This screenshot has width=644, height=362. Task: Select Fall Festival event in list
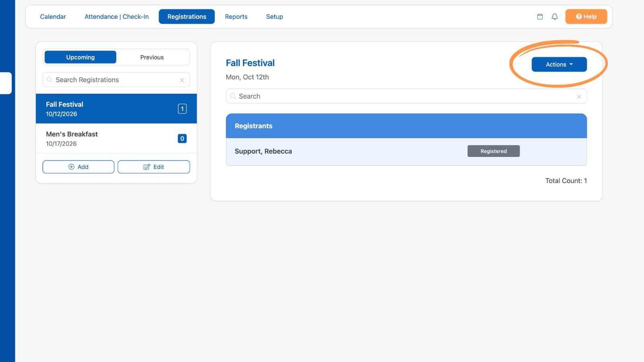(x=116, y=109)
